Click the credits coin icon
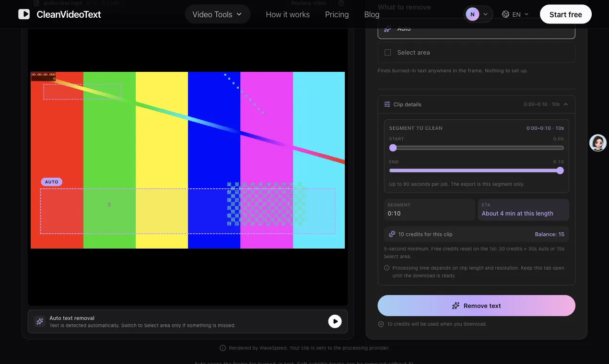This screenshot has height=364, width=609. [x=392, y=234]
